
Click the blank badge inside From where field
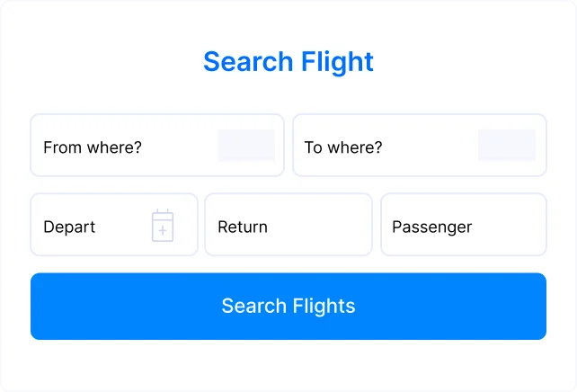tap(246, 146)
